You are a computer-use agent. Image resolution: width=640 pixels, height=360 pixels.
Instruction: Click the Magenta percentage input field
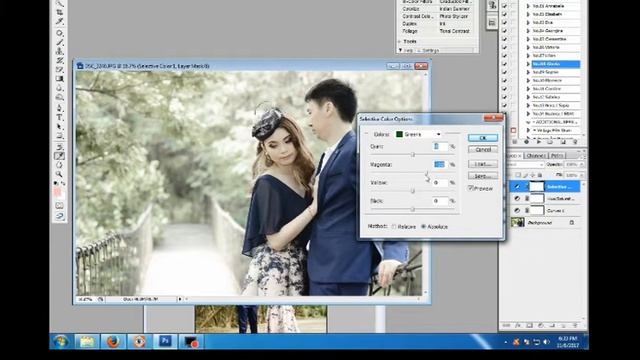click(x=440, y=164)
